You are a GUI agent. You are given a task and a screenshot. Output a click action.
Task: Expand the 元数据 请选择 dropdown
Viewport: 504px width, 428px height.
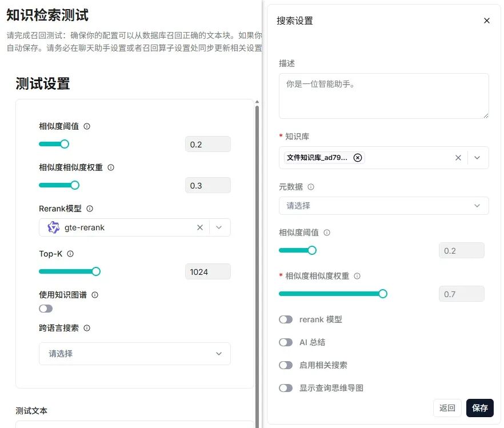383,206
